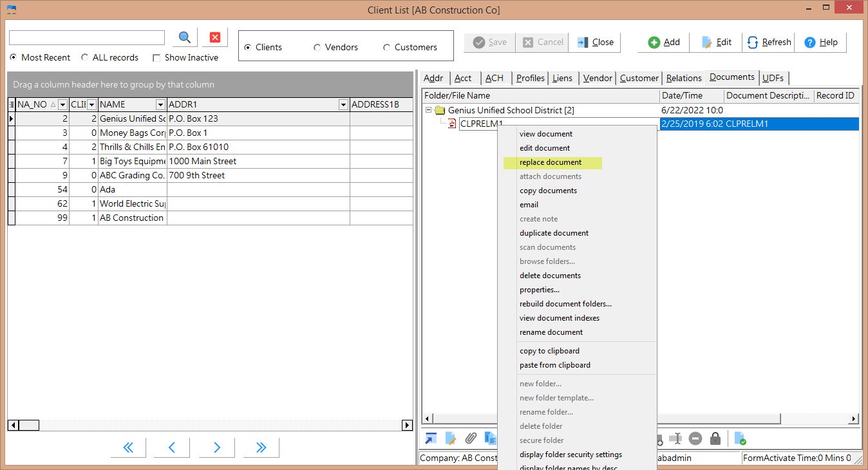The width and height of the screenshot is (868, 470).
Task: Go to previous record with left arrow
Action: click(x=172, y=447)
